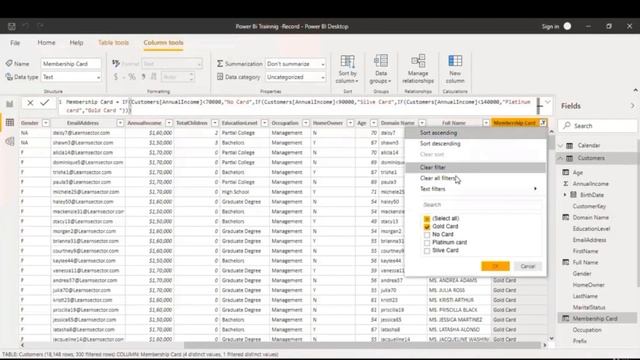Screen dimensions: 640x360
Task: Open the Help tab
Action: 76,43
